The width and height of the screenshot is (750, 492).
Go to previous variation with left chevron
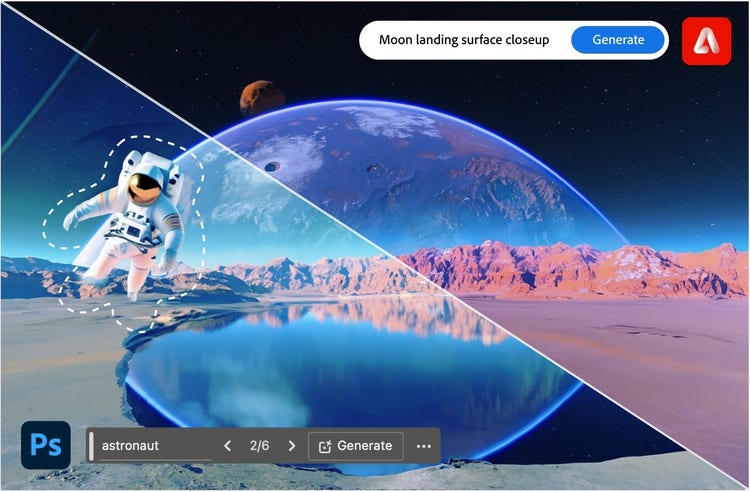[228, 446]
